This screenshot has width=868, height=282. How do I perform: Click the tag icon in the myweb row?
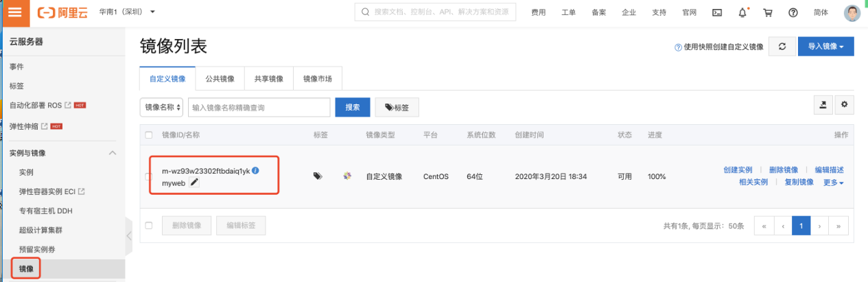pos(318,176)
